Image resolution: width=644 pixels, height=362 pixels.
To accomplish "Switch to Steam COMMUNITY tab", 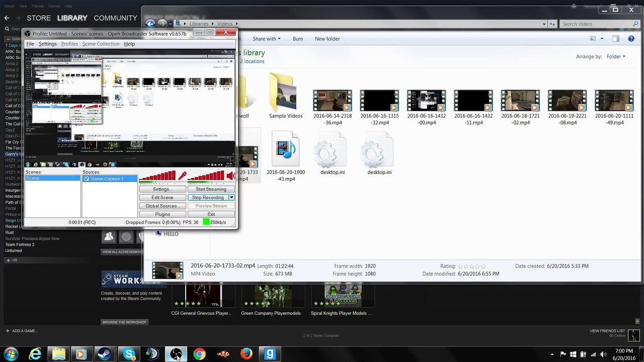I will tap(115, 18).
